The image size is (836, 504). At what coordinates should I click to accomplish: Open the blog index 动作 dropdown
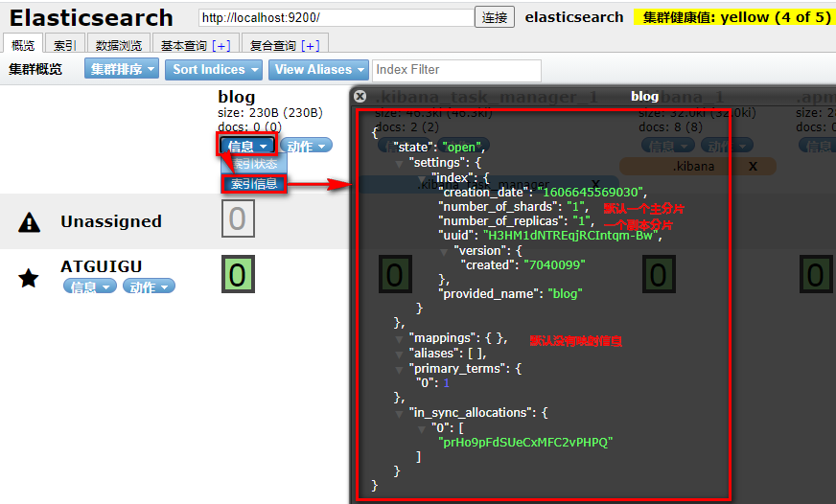click(306, 146)
